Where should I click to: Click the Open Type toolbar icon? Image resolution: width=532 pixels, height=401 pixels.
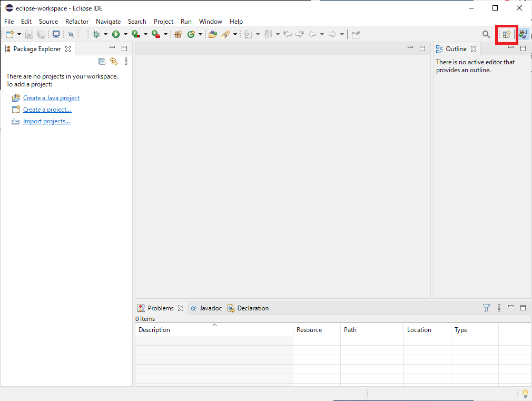click(x=213, y=34)
